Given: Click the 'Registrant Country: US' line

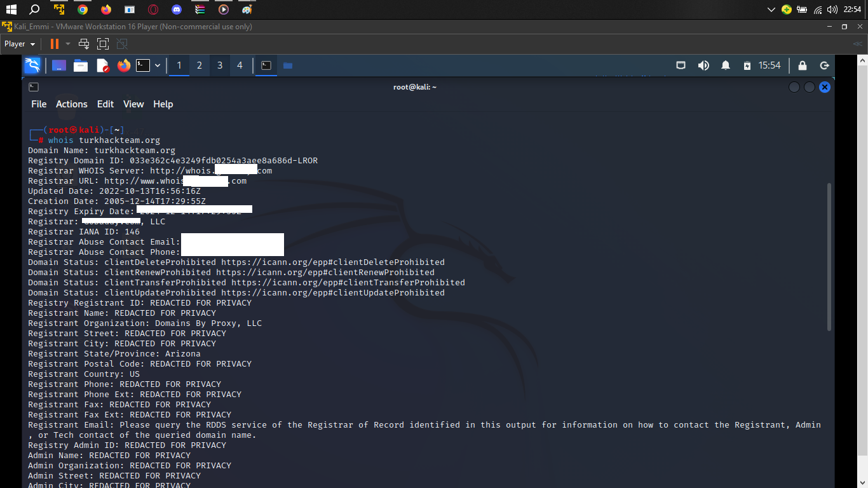Looking at the screenshot, I should [84, 374].
